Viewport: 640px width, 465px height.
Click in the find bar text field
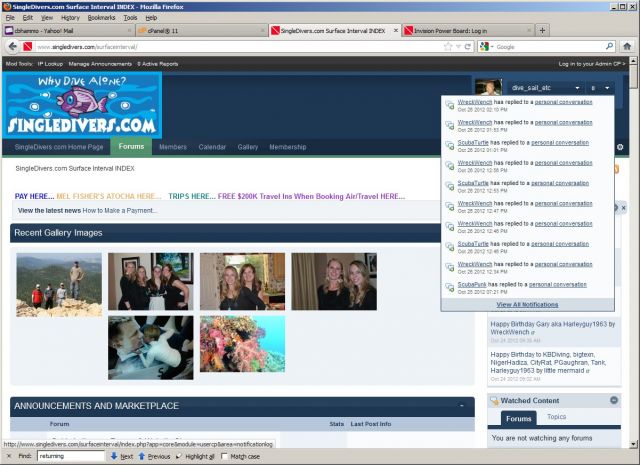tap(71, 456)
